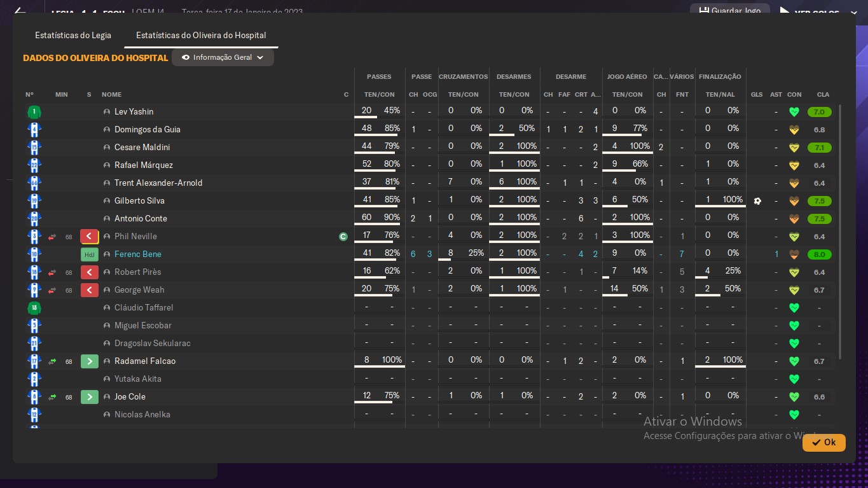Click Gilberto Silva's shirt icon
This screenshot has height=488, width=868.
[x=34, y=201]
